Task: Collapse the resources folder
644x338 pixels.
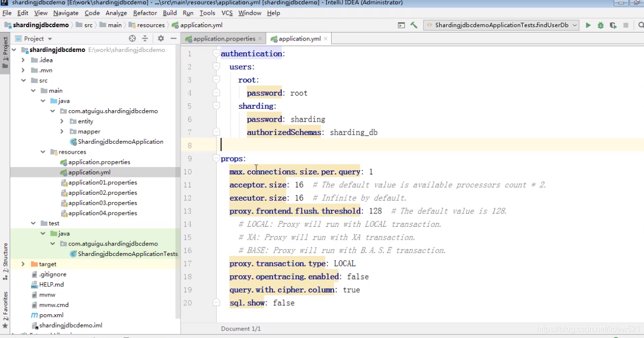Action: (43, 152)
